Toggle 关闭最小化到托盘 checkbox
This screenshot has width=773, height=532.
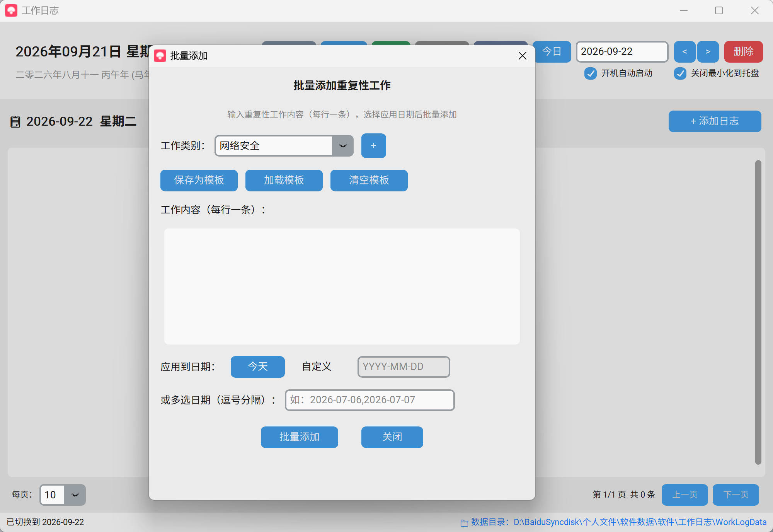[x=680, y=73]
